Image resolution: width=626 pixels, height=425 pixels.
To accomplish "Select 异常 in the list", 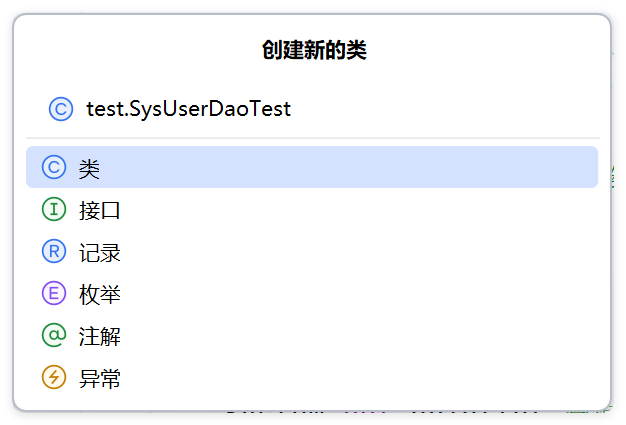I will coord(312,377).
